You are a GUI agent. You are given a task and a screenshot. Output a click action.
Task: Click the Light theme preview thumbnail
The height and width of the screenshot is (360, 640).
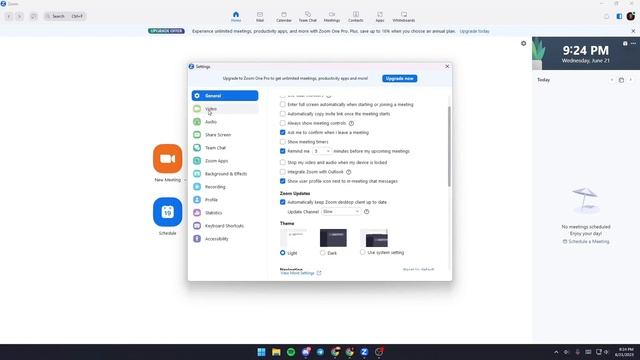point(293,238)
